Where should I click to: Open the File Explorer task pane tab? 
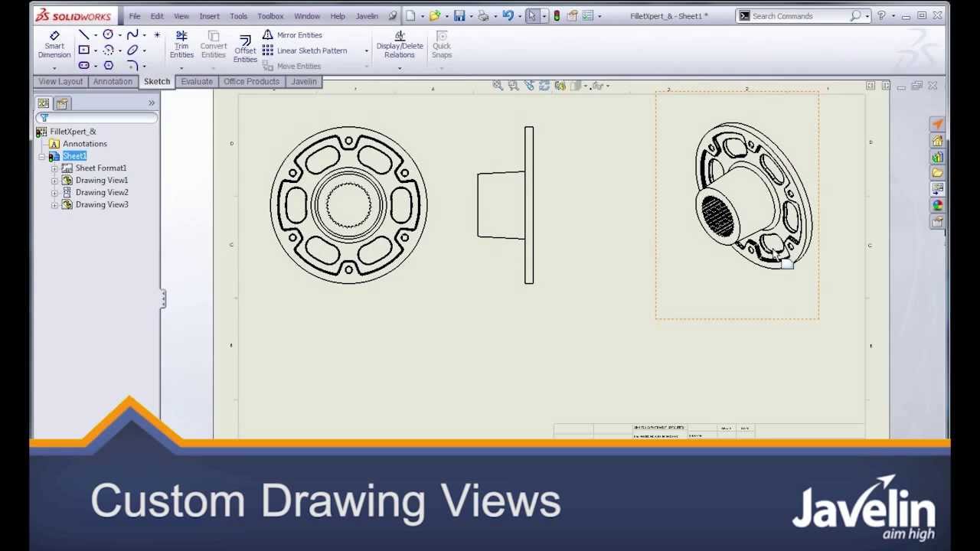click(937, 173)
